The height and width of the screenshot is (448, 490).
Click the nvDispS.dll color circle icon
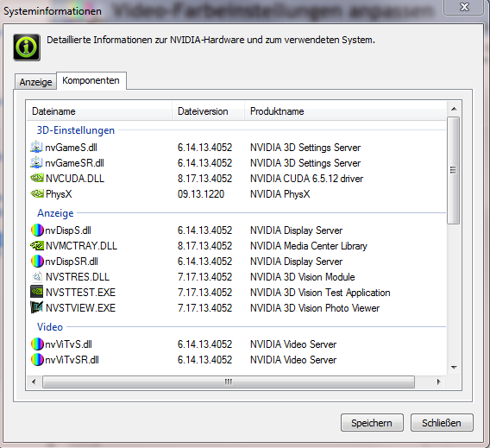pos(37,230)
